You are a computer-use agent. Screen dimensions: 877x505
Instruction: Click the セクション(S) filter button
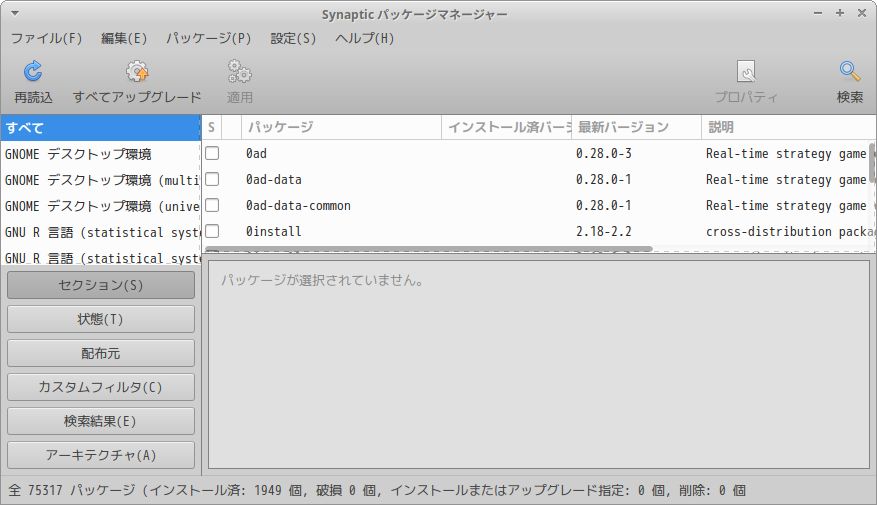(101, 285)
